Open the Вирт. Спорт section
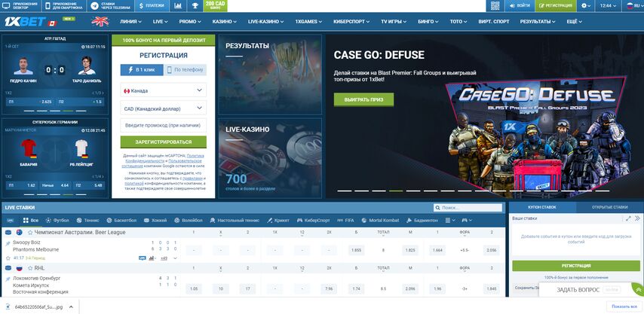Screen dimensions: 644x314 494,22
